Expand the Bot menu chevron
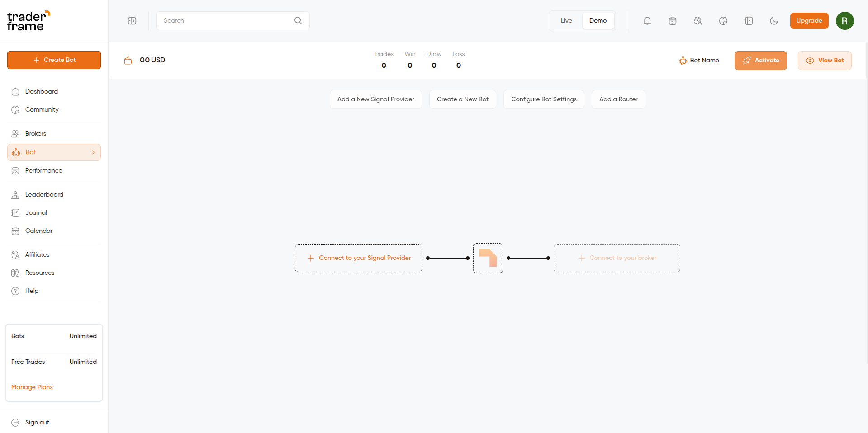The width and height of the screenshot is (868, 433). click(x=93, y=152)
